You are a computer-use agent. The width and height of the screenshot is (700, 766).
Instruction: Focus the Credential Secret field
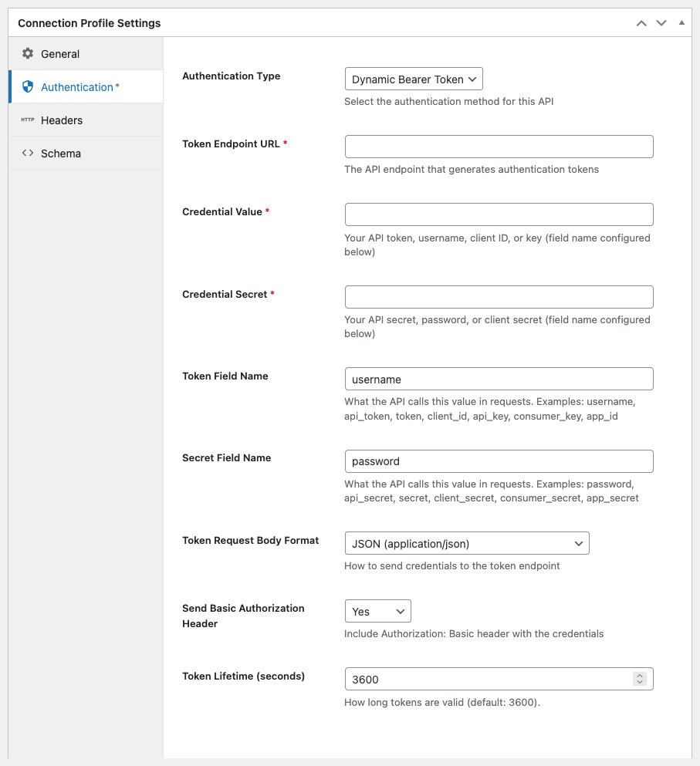click(499, 297)
